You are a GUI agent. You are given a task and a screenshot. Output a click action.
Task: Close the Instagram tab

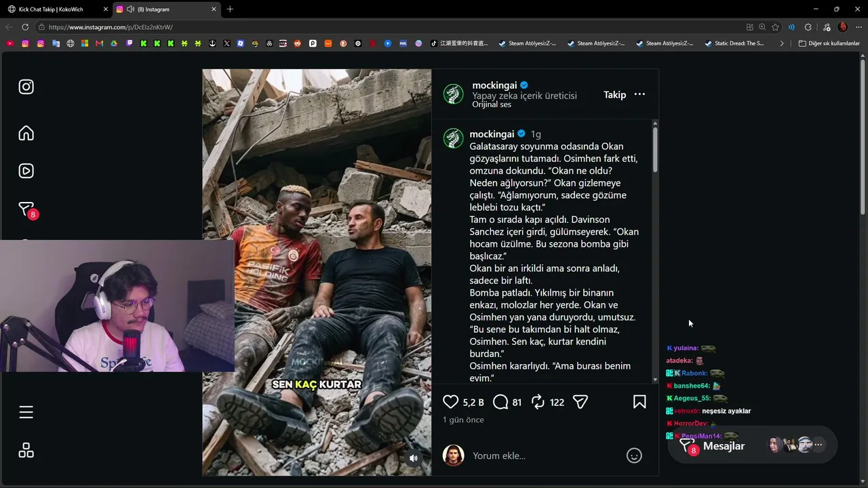pos(214,9)
